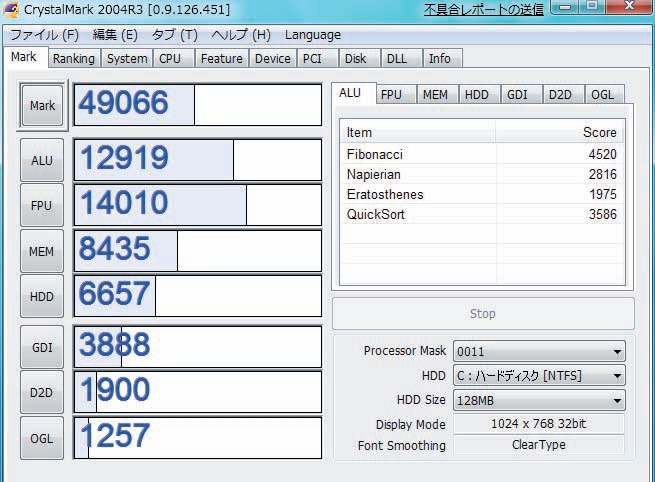This screenshot has height=482, width=655.
Task: Click the Item column header
Action: pyautogui.click(x=418, y=132)
